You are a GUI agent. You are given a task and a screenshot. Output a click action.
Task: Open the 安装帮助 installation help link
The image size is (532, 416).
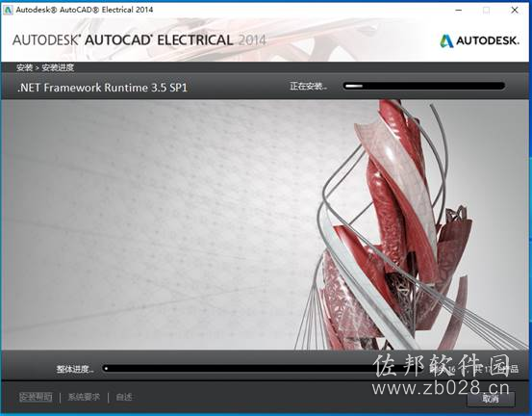coord(36,397)
